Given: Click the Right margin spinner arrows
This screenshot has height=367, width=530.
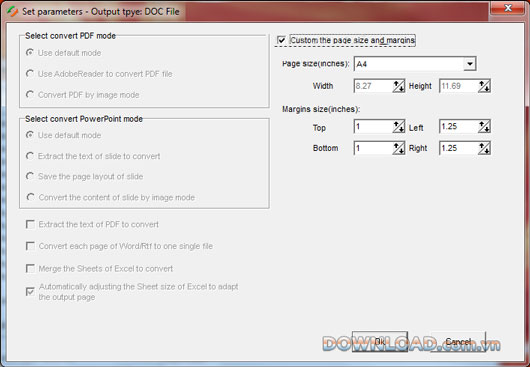Looking at the screenshot, I should coord(484,148).
